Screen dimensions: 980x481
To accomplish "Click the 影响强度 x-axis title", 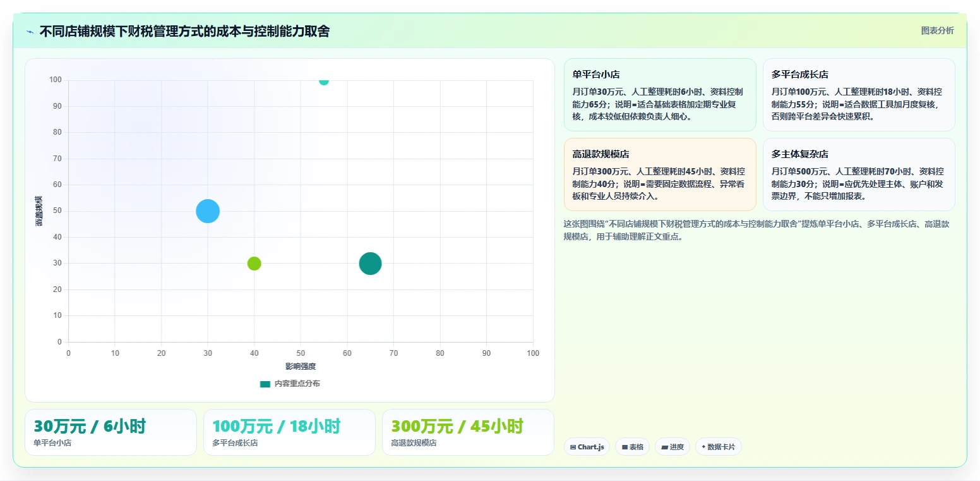I will coord(301,367).
